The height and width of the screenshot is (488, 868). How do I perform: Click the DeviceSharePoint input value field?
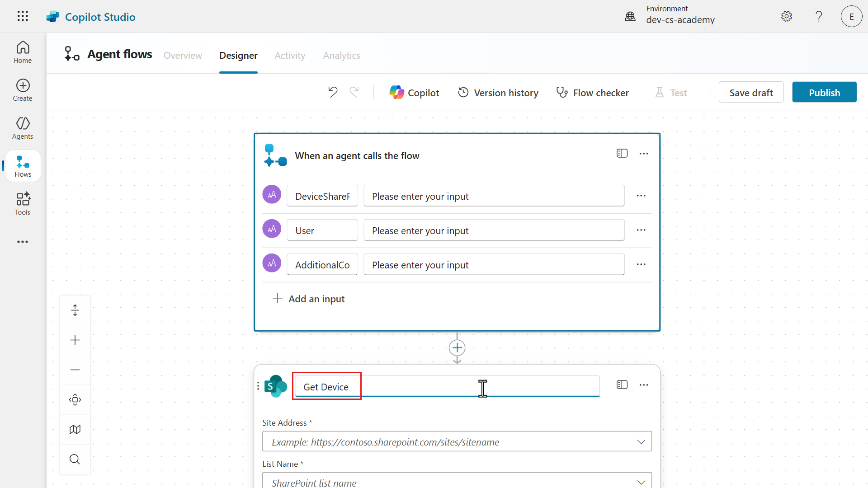point(494,196)
